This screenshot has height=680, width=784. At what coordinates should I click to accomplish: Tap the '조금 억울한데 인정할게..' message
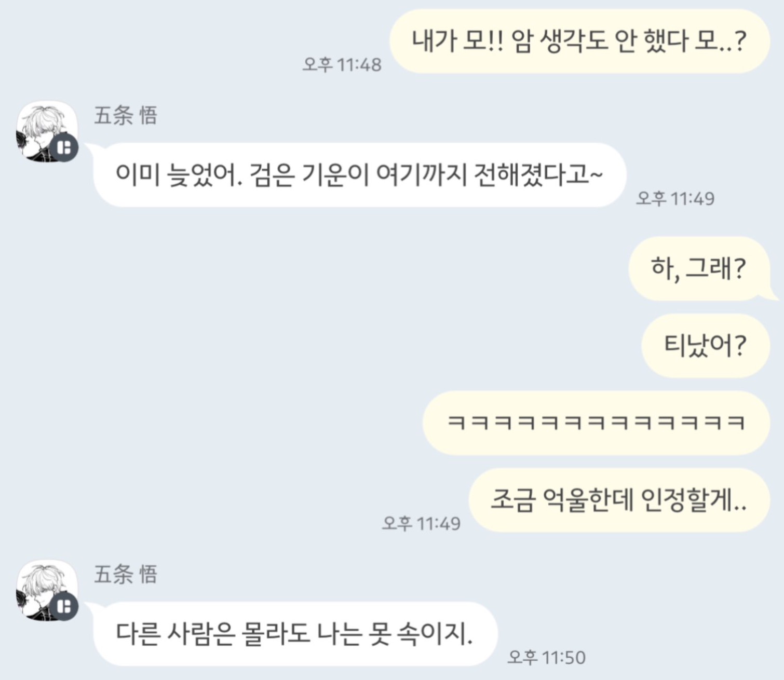pyautogui.click(x=619, y=500)
